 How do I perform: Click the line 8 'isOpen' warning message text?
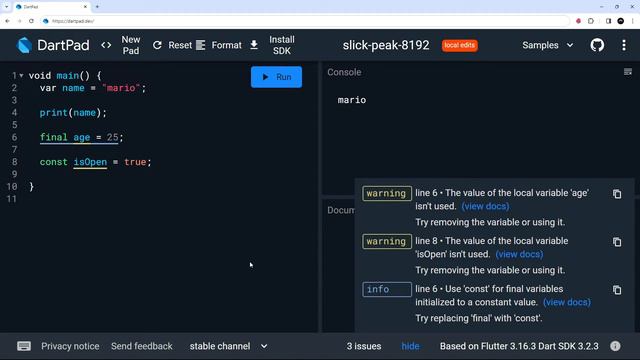tap(491, 247)
